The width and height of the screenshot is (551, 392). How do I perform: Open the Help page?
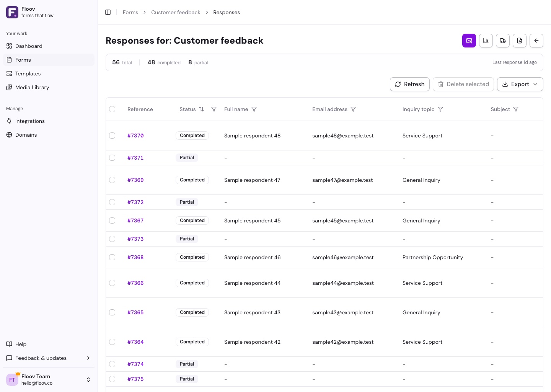pos(49,344)
